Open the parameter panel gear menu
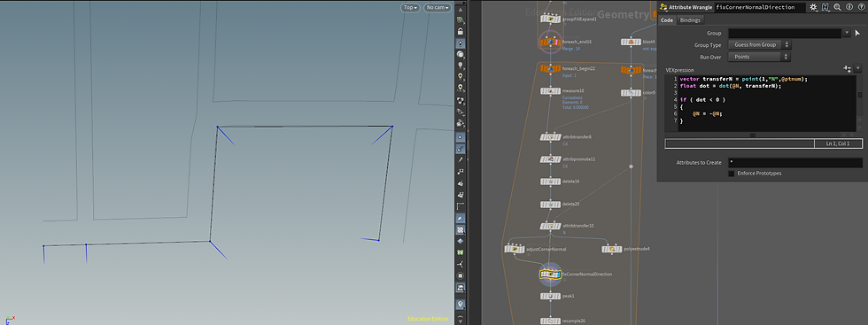This screenshot has width=868, height=325. click(813, 7)
